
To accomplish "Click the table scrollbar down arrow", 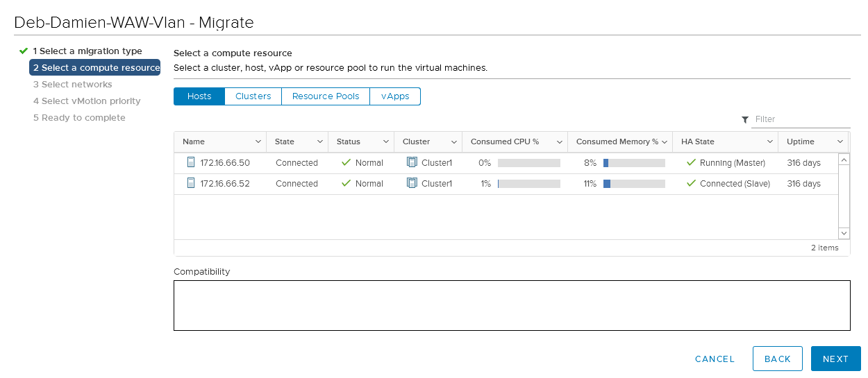I will click(844, 234).
